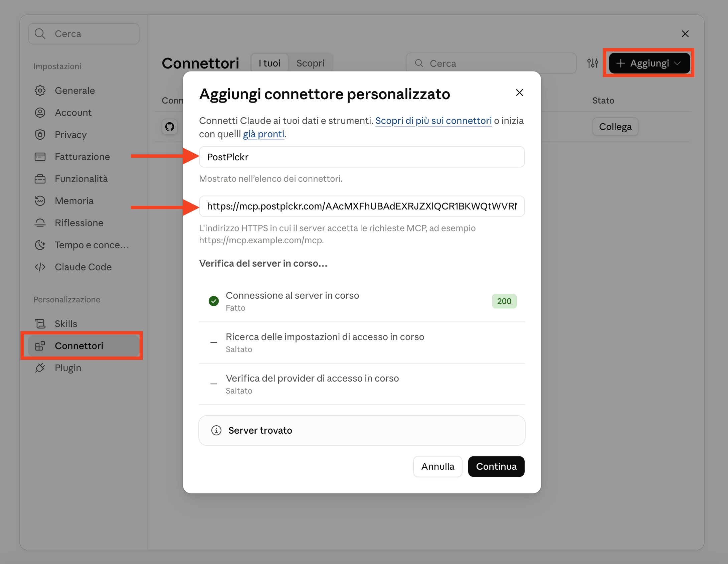The height and width of the screenshot is (564, 728).
Task: Open the Funzionalità briefcase icon
Action: (40, 179)
